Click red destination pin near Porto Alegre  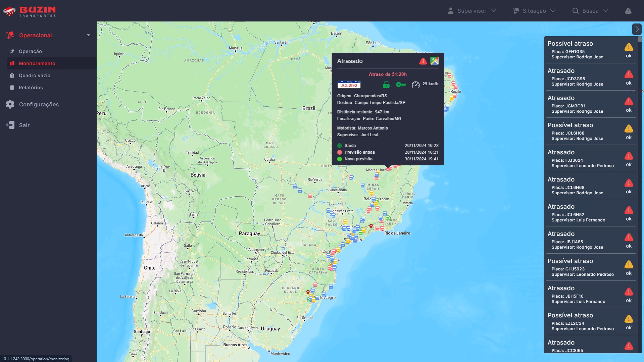pyautogui.click(x=308, y=292)
